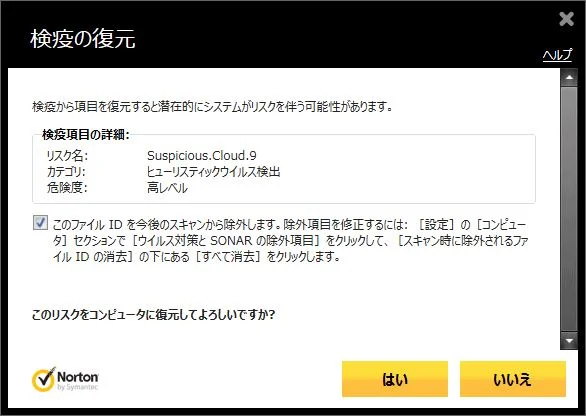Click the リスク名 label
Image resolution: width=586 pixels, height=416 pixels.
[x=67, y=155]
